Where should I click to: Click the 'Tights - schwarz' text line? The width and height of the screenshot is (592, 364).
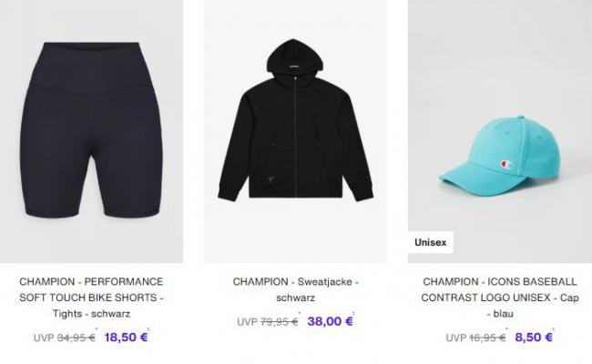91,313
